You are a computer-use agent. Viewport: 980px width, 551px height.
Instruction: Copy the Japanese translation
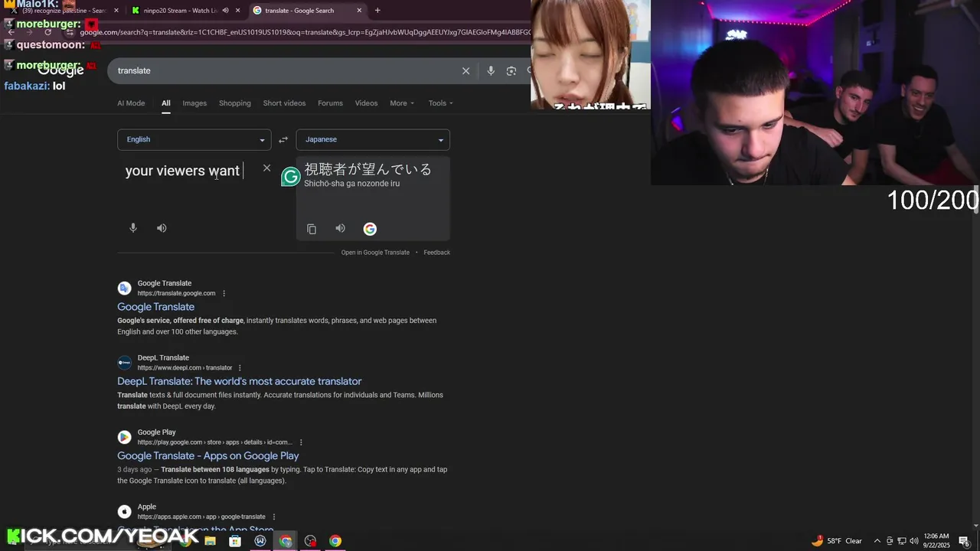point(312,229)
